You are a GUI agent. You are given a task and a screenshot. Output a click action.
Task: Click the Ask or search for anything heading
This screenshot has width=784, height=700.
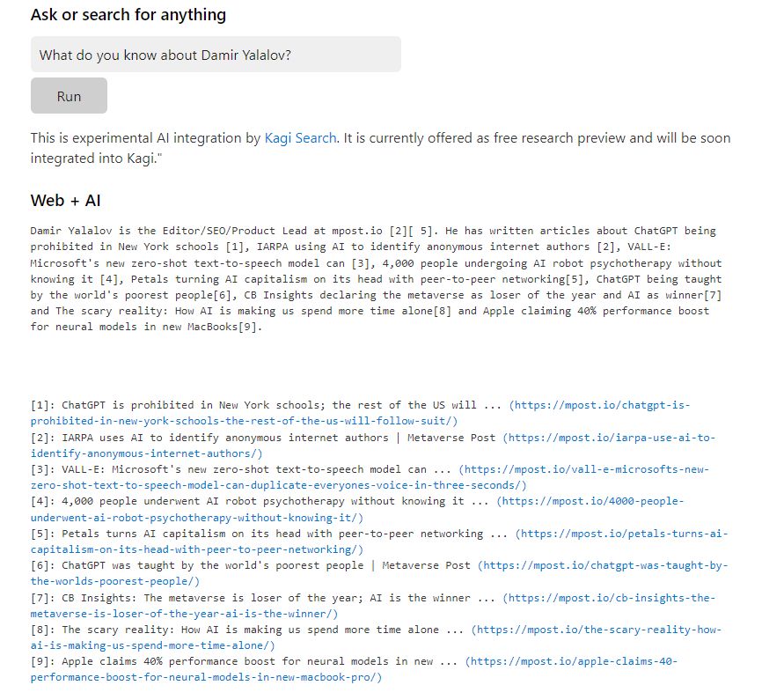pyautogui.click(x=128, y=15)
